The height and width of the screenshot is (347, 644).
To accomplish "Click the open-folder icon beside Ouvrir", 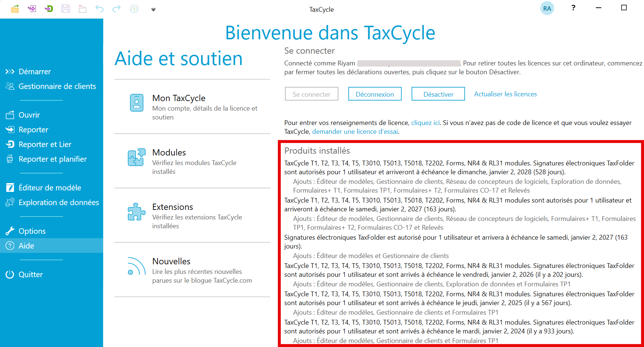I will (x=10, y=115).
